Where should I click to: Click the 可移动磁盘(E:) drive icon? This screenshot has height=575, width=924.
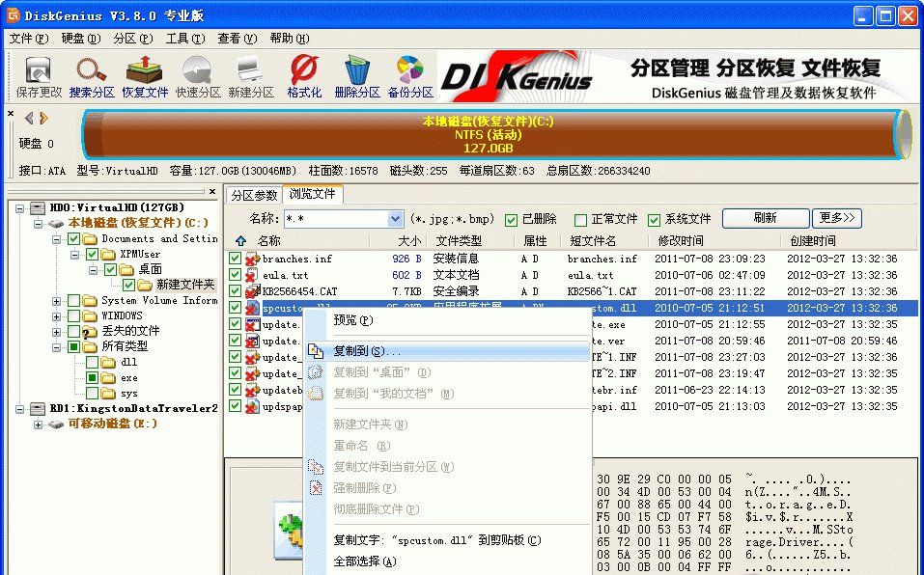pyautogui.click(x=56, y=424)
